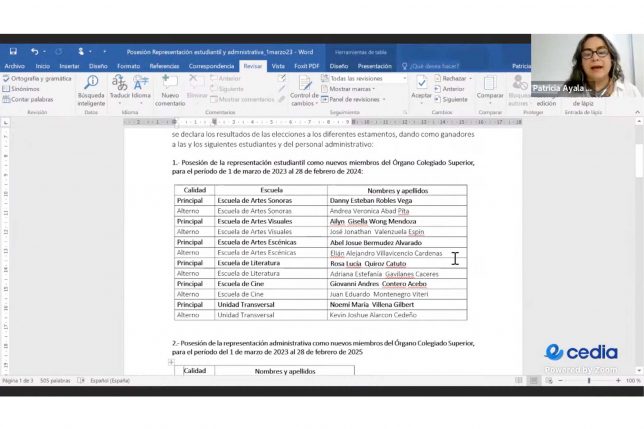This screenshot has height=429, width=644.
Task: Click the Undo arrow icon
Action: pyautogui.click(x=34, y=52)
